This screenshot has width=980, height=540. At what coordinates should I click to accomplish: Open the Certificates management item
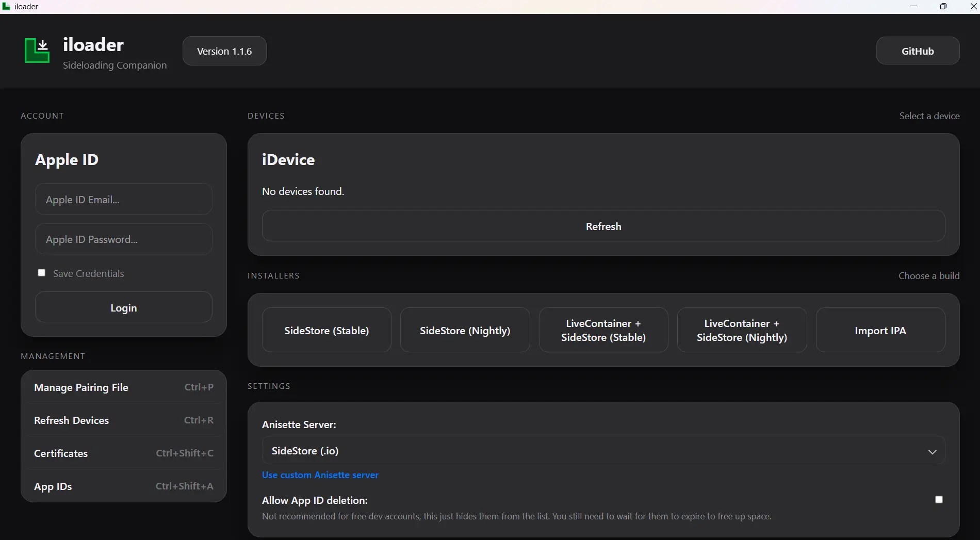124,453
